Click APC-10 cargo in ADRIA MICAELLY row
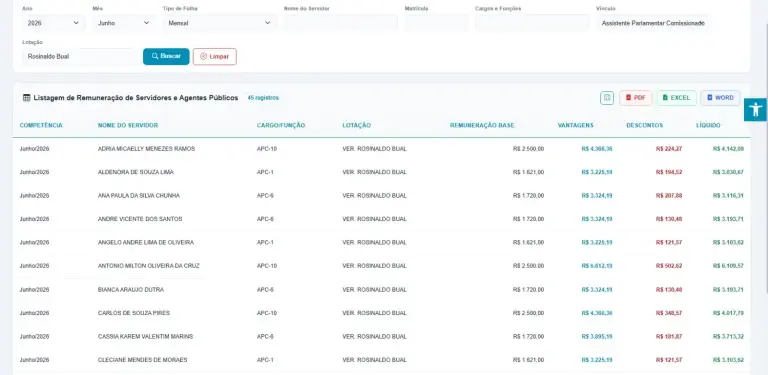Viewport: 768px width, 375px height. [x=267, y=149]
